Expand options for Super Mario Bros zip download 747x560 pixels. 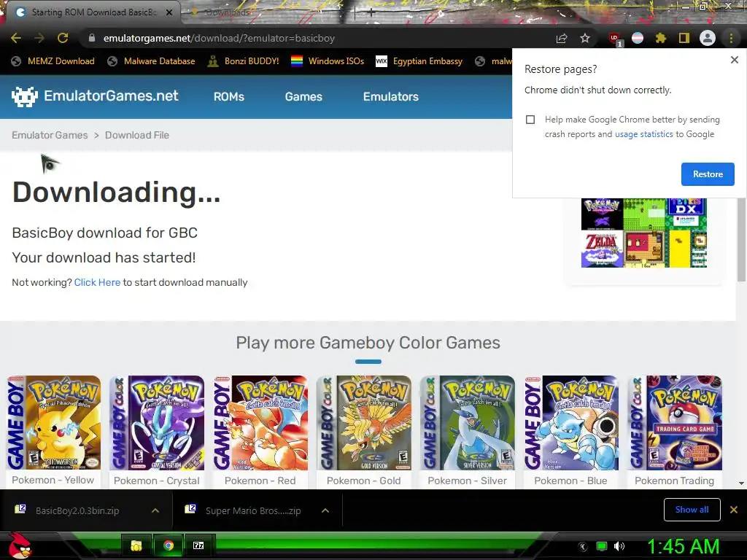coord(325,510)
